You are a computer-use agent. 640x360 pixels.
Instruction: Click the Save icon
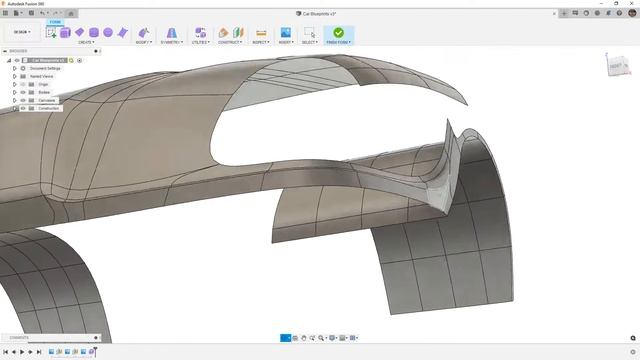click(x=31, y=13)
